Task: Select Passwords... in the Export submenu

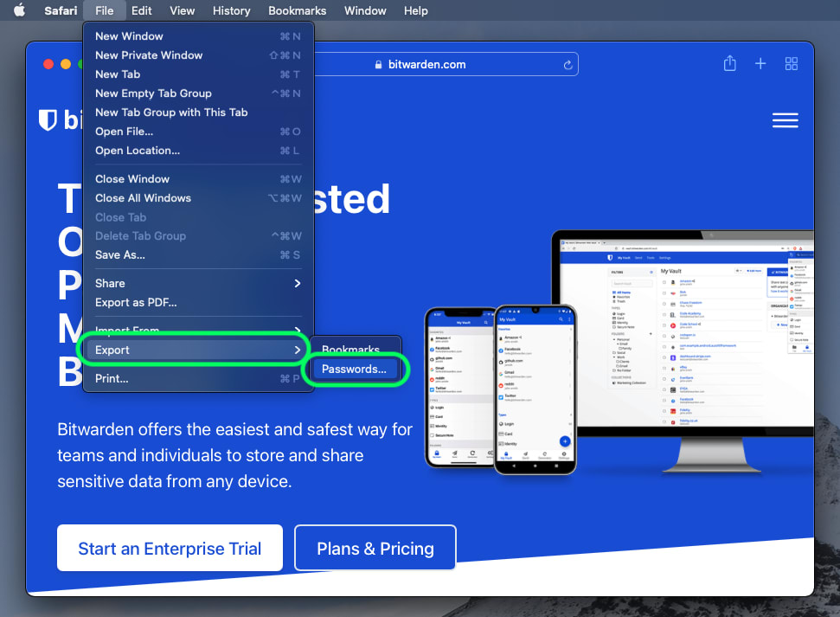Action: coord(355,370)
